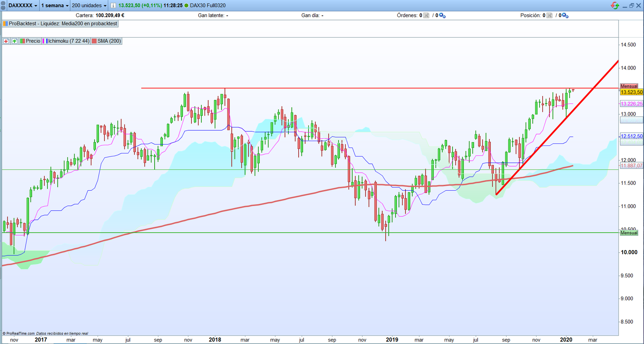Restore the chart window size
Screen dimensions: 644x344
(632, 6)
